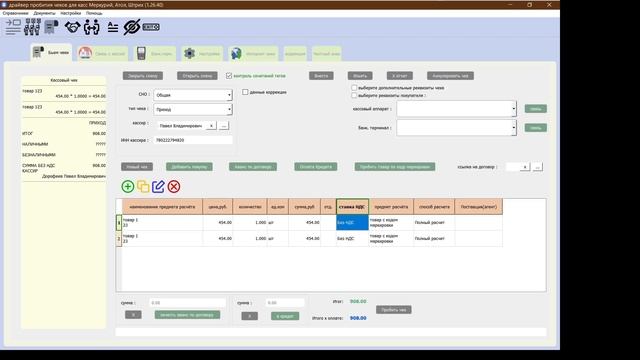Click the X-отчет button
Image resolution: width=640 pixels, height=360 pixels.
coord(400,76)
